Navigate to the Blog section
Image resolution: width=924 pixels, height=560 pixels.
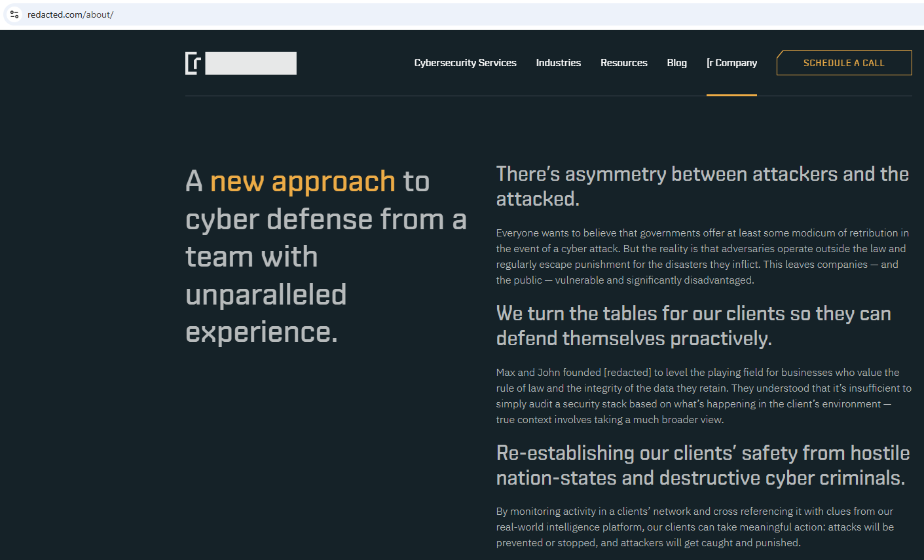tap(676, 62)
